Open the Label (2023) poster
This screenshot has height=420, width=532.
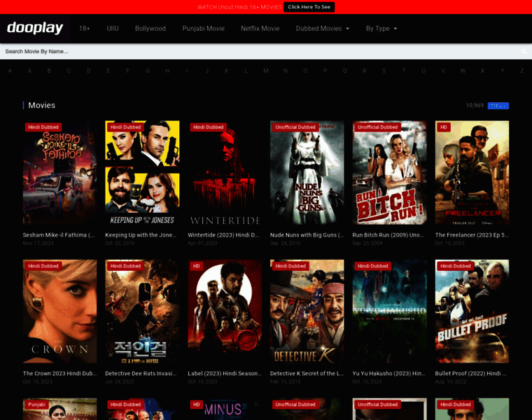pos(225,311)
